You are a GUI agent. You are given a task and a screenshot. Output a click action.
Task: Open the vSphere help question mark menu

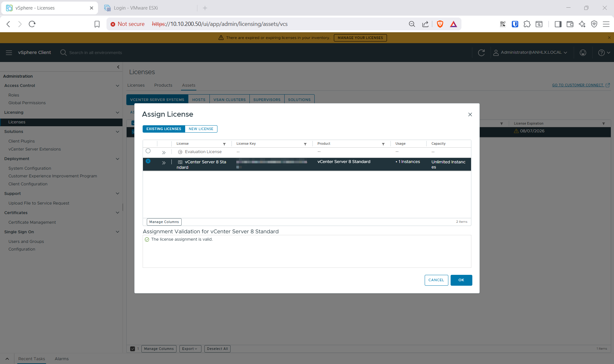pos(604,52)
